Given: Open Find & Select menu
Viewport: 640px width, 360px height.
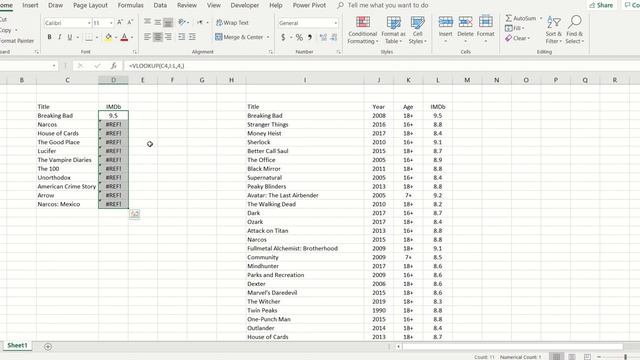Looking at the screenshot, I should 575,30.
